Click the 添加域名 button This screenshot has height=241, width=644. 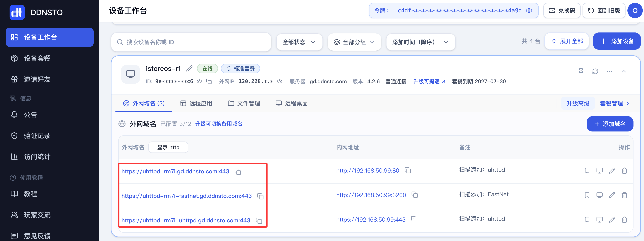610,124
